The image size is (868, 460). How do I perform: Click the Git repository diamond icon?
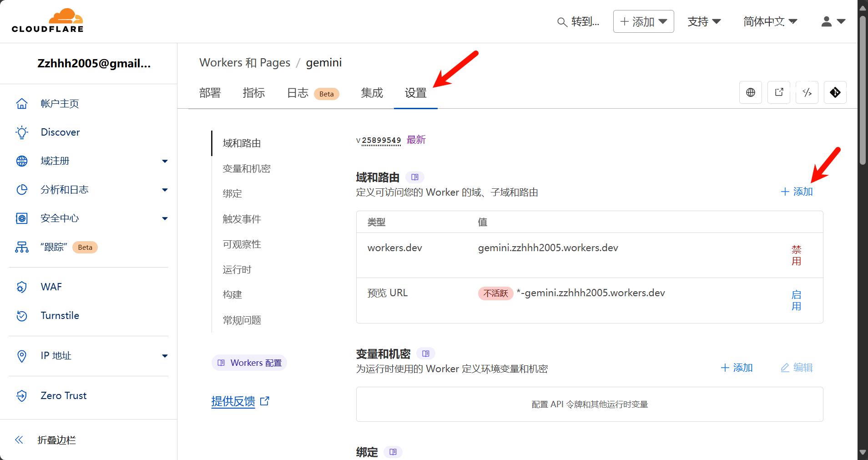835,92
